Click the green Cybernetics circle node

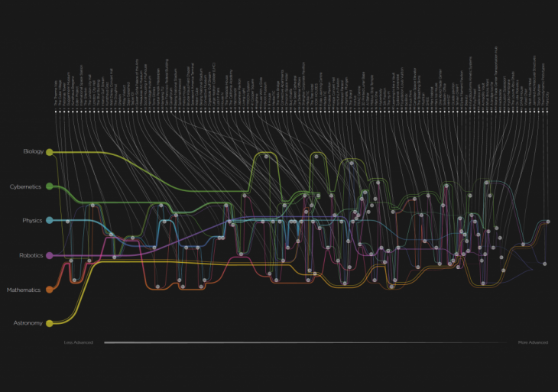[50, 186]
